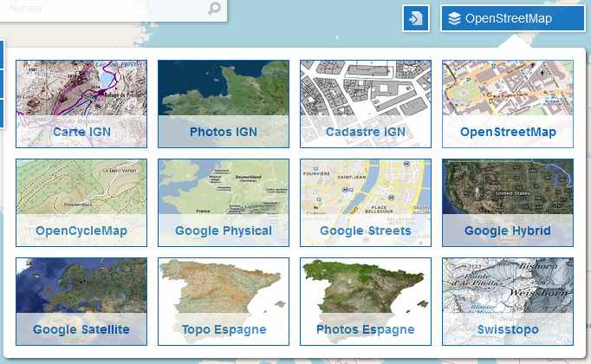The height and width of the screenshot is (364, 591).
Task: Collapse the OpenStreetMap layer selector dropdown
Action: click(513, 18)
